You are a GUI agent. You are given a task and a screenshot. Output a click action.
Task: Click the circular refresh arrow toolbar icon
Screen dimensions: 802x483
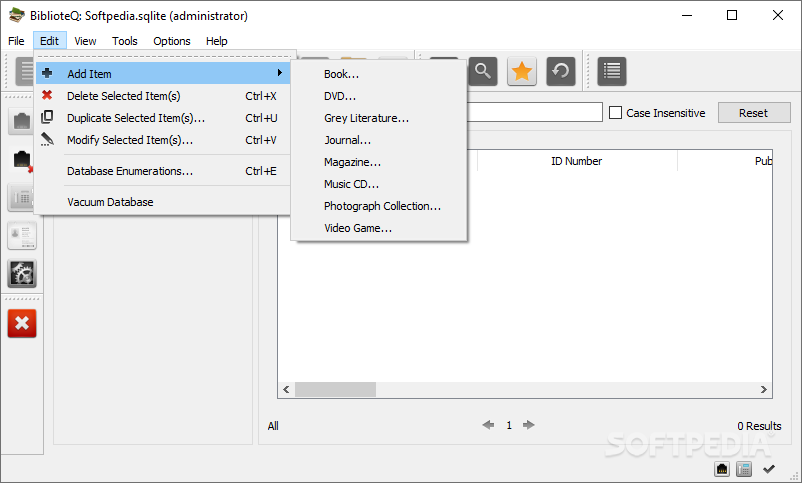pos(561,71)
